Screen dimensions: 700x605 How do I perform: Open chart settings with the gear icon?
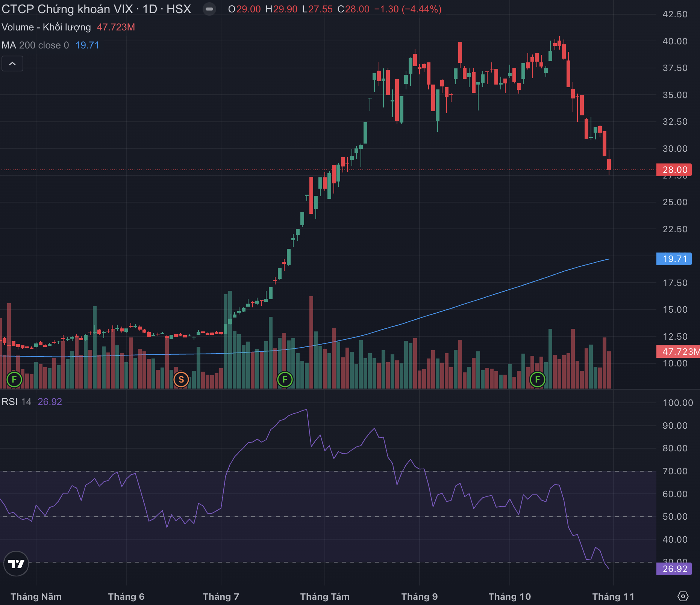click(x=683, y=596)
